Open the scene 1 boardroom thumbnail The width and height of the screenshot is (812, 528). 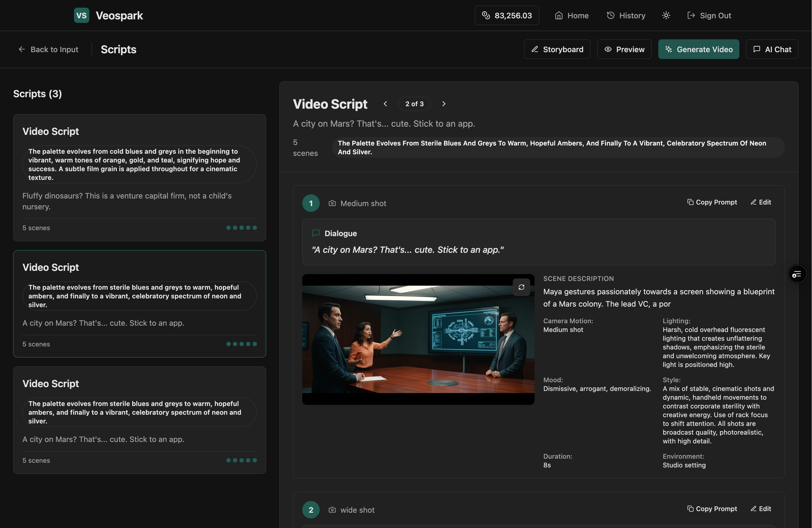point(418,339)
